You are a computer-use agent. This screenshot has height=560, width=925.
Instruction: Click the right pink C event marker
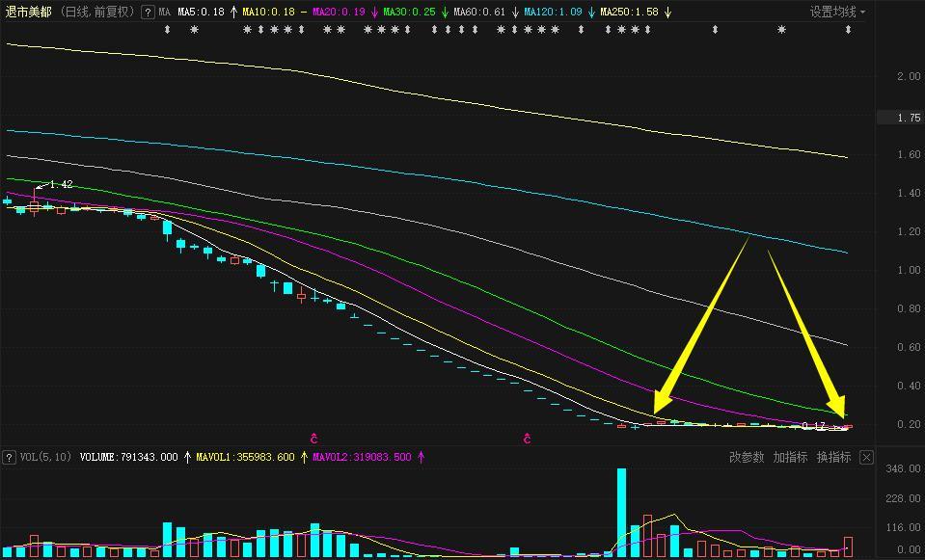tap(528, 438)
